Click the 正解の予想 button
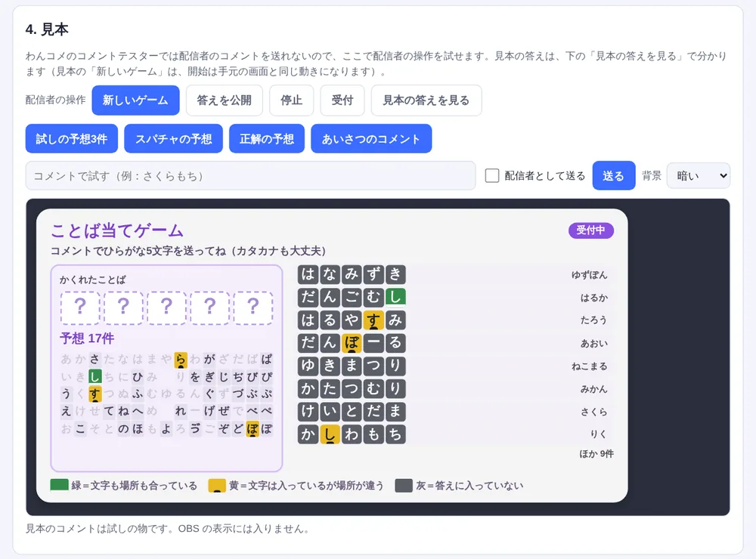 (x=267, y=139)
